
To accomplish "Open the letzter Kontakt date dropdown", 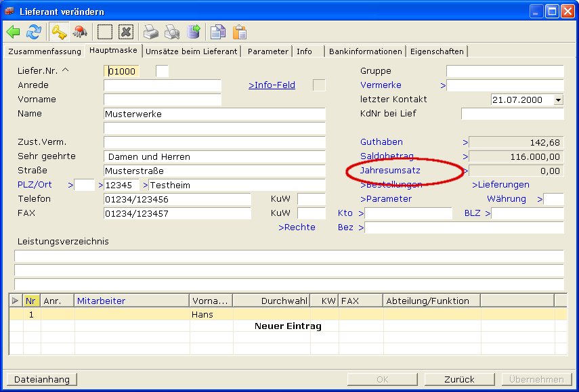I will (x=558, y=100).
